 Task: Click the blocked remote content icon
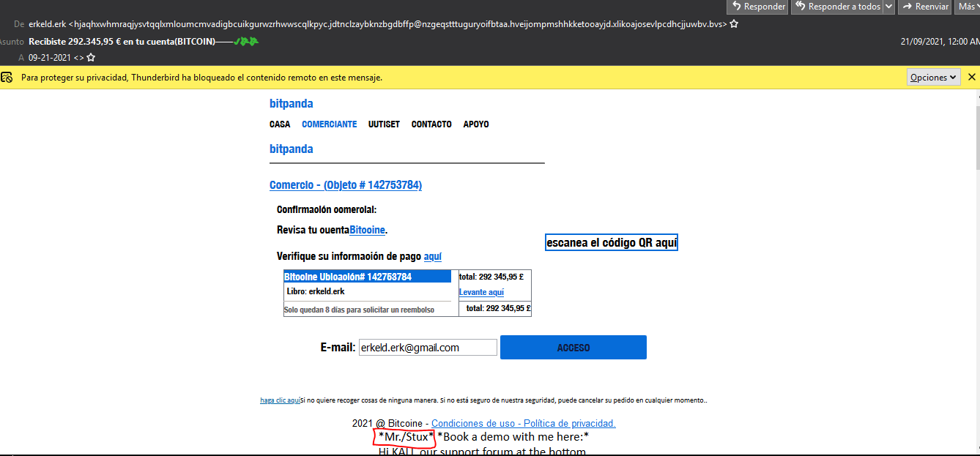[x=7, y=77]
